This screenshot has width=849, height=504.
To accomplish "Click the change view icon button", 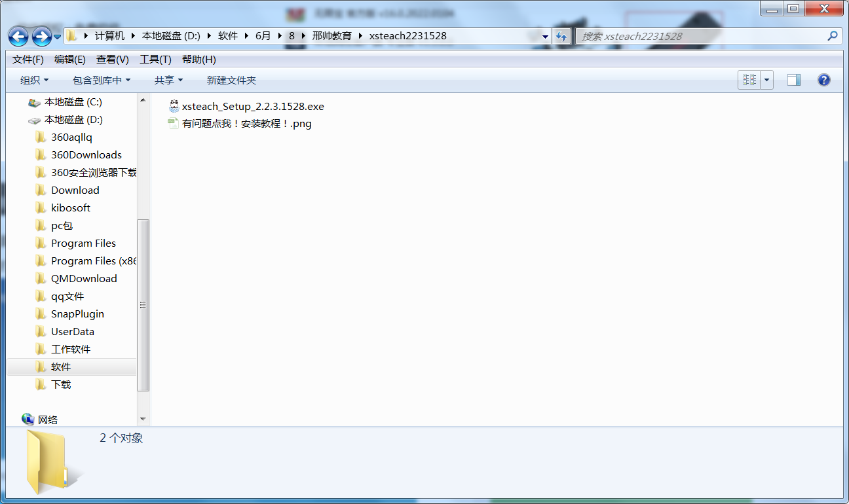I will pyautogui.click(x=749, y=80).
